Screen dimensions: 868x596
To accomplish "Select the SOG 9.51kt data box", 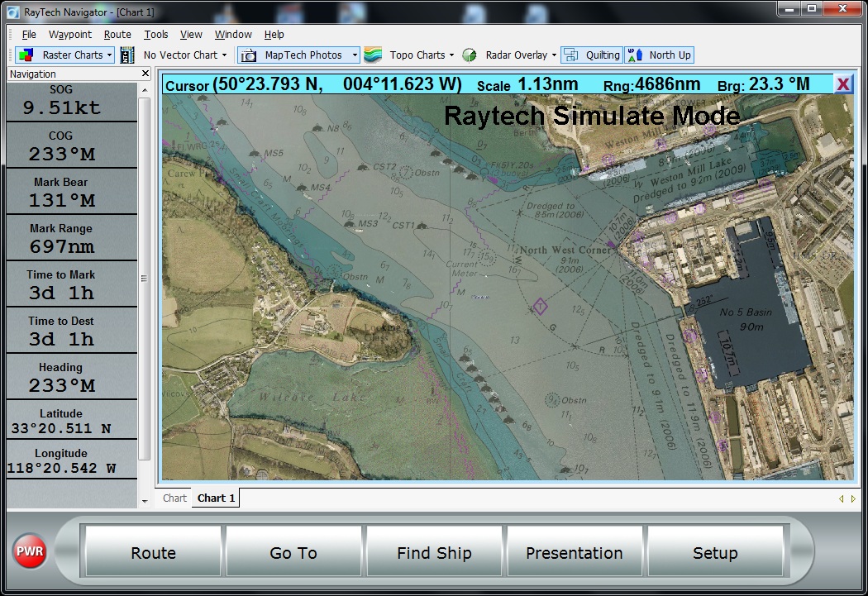I will [x=72, y=102].
